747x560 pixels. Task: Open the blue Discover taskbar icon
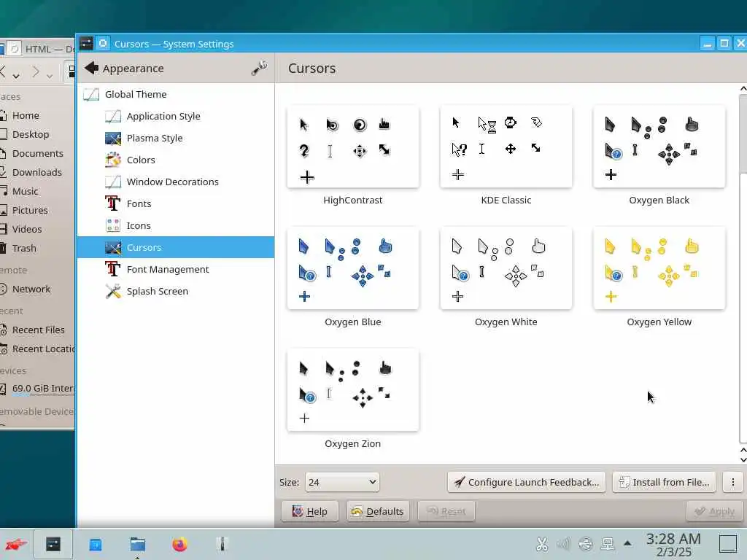point(96,544)
